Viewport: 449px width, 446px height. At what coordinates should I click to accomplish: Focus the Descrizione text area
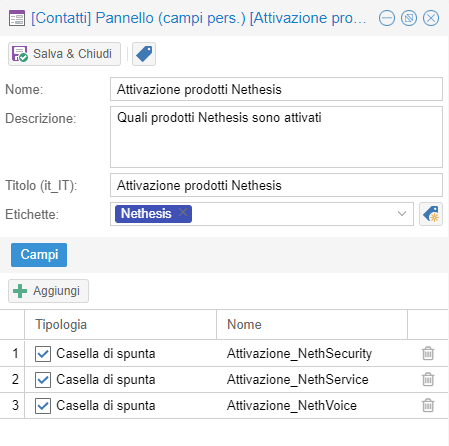pyautogui.click(x=276, y=137)
